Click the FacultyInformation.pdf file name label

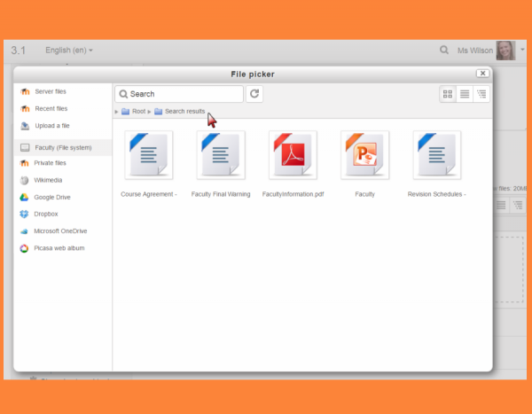point(293,194)
